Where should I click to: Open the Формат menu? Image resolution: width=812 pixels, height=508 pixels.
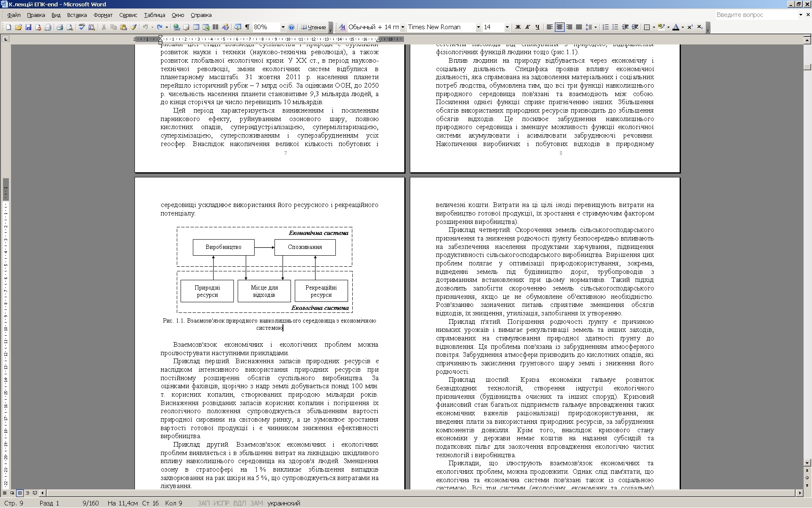coord(103,15)
